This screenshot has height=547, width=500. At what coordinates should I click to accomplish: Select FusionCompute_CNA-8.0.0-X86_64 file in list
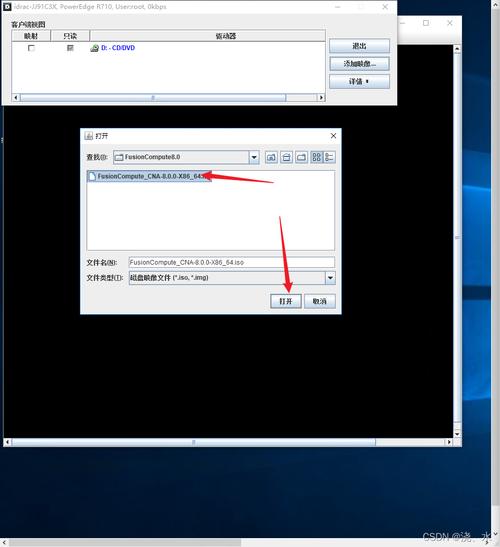point(149,176)
